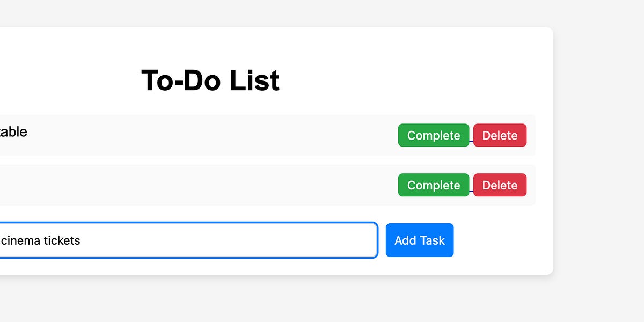644x322 pixels.
Task: Click inside the highlighted text box
Action: [x=188, y=240]
